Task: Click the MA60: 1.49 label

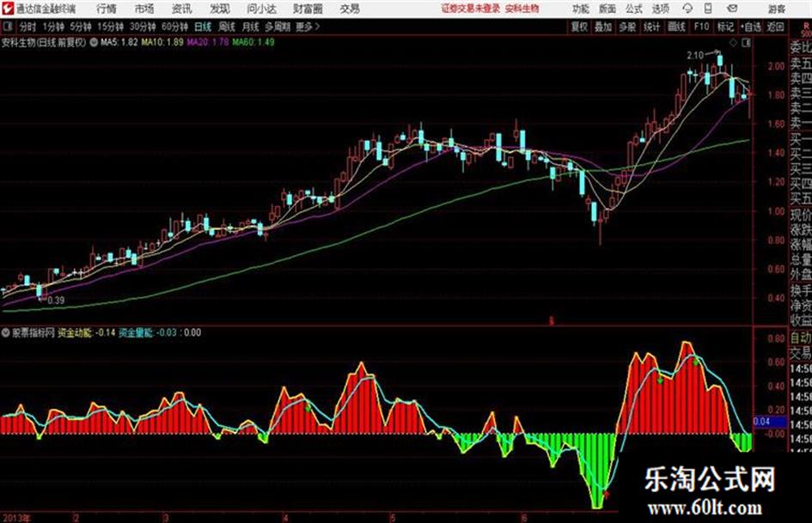Action: click(253, 42)
